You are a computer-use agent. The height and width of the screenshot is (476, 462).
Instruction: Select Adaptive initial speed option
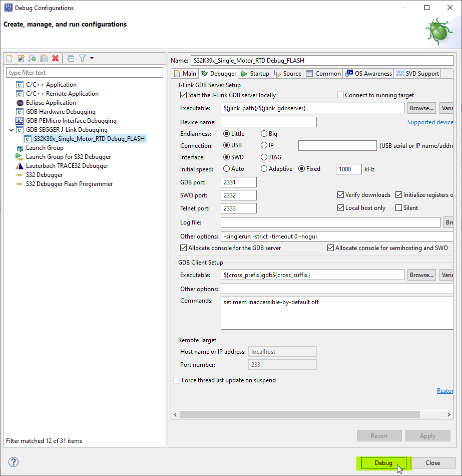coord(264,169)
